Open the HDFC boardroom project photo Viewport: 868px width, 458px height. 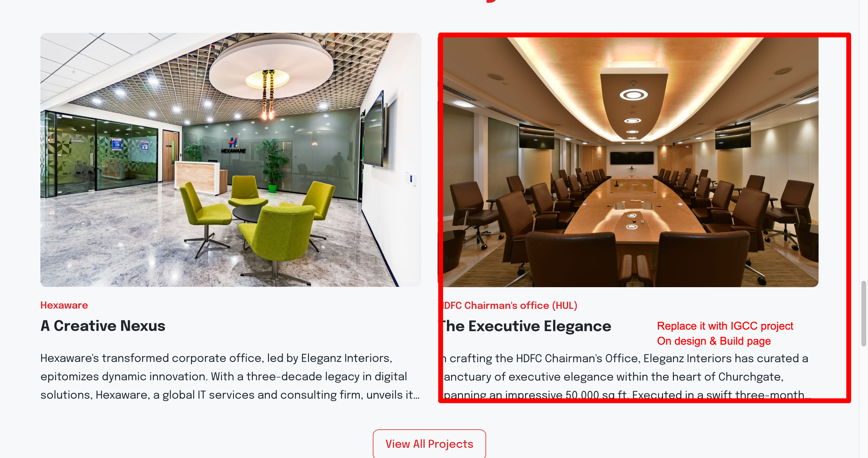tap(630, 162)
